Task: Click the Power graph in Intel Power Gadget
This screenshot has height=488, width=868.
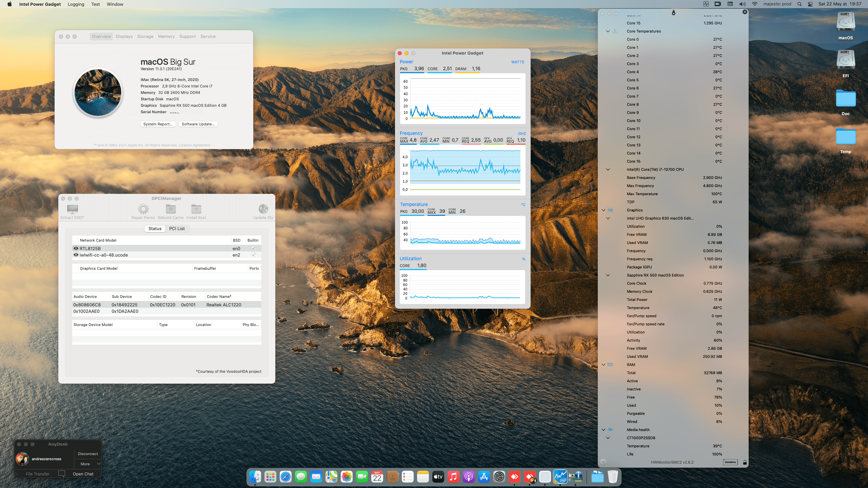Action: tap(462, 99)
